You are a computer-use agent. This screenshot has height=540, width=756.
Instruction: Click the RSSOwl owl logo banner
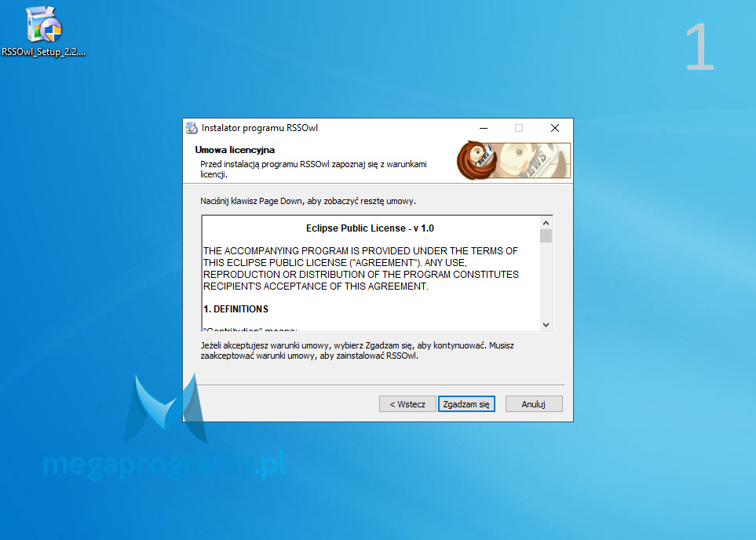513,161
